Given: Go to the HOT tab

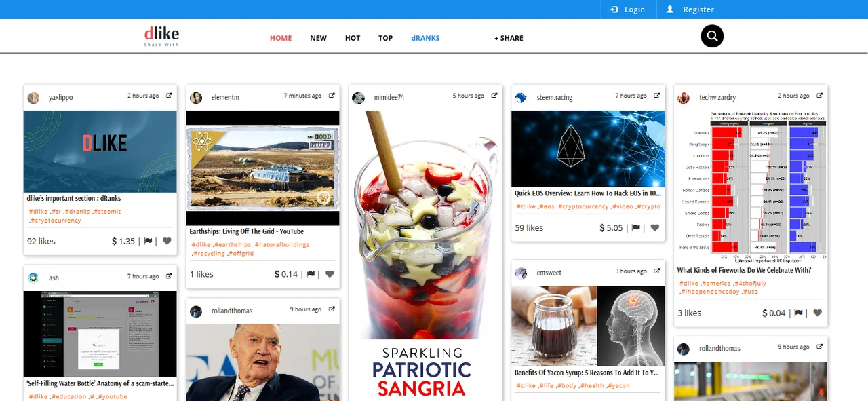Looking at the screenshot, I should 353,38.
